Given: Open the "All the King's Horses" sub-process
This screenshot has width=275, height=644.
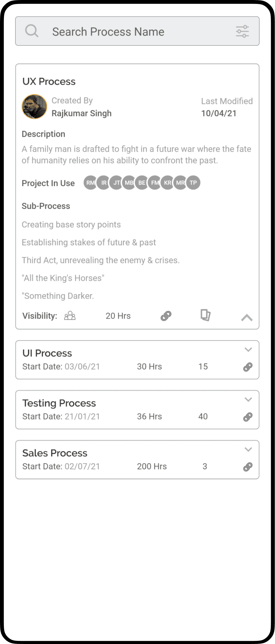Looking at the screenshot, I should pyautogui.click(x=63, y=278).
